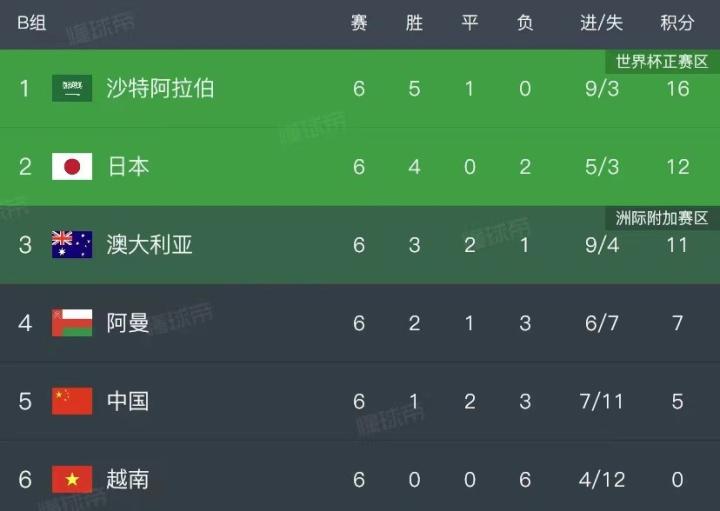Click the 胜 wins column header

[414, 23]
